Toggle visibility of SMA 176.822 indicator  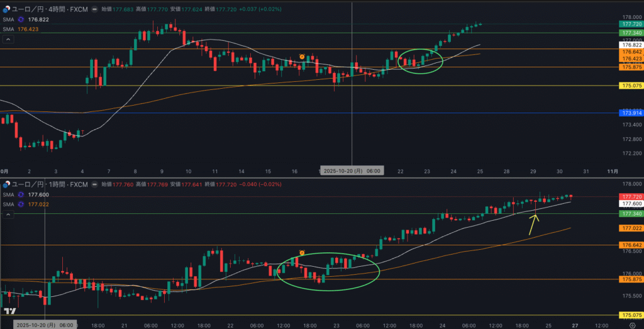[x=21, y=20]
